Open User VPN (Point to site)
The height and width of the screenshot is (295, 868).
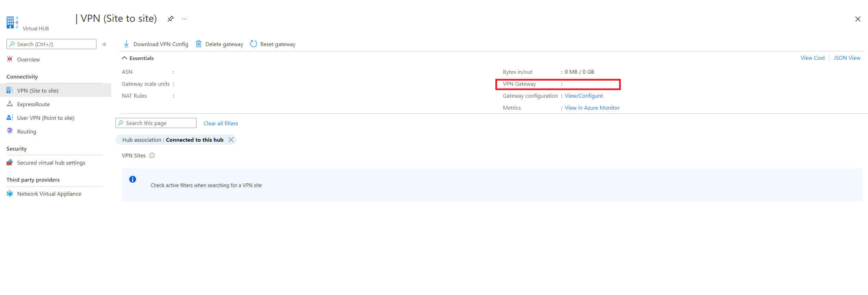(x=46, y=118)
